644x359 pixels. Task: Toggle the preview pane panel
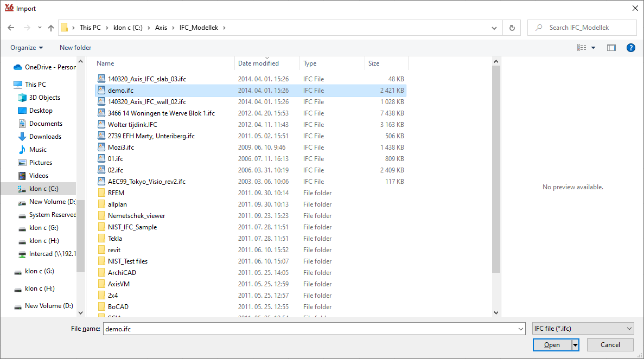pos(611,48)
